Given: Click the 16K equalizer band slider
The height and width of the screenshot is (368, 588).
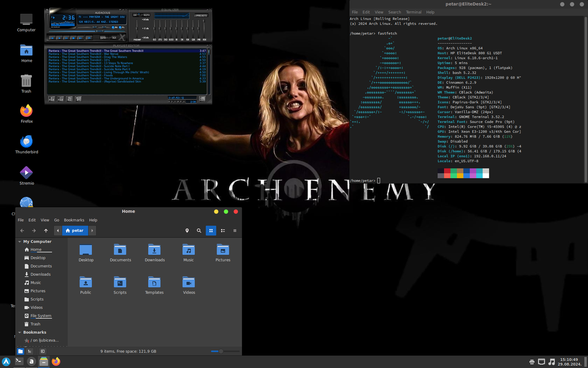Looking at the screenshot, I should click(204, 29).
